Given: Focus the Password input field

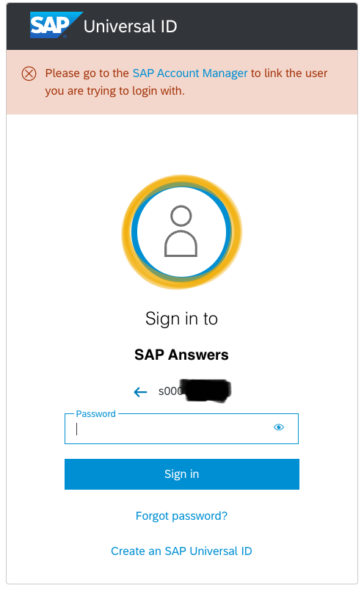Looking at the screenshot, I should tap(181, 429).
